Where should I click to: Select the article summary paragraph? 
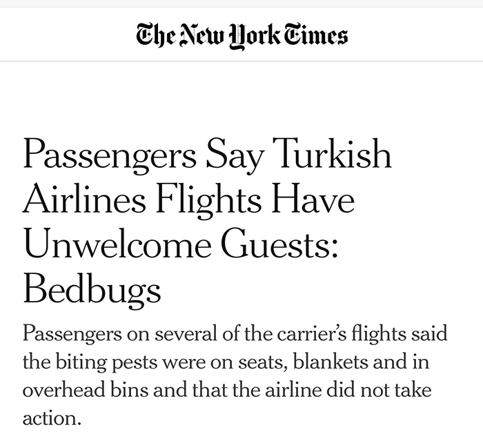(235, 376)
